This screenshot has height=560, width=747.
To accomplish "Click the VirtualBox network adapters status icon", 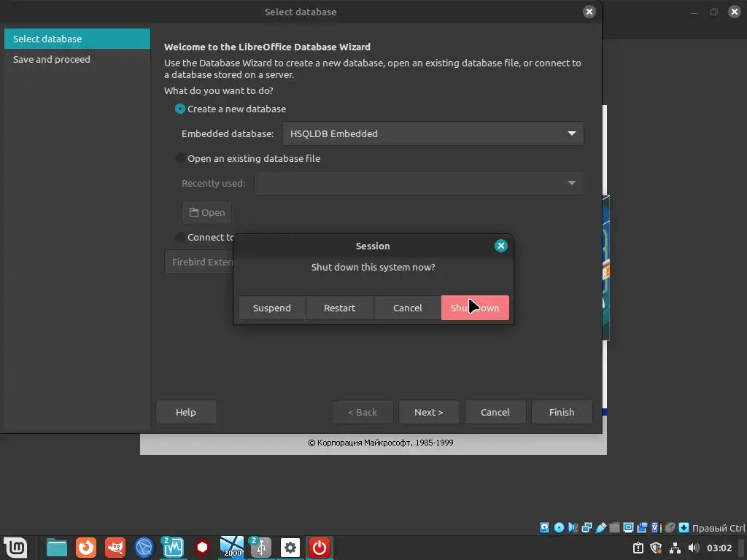I will click(x=587, y=528).
